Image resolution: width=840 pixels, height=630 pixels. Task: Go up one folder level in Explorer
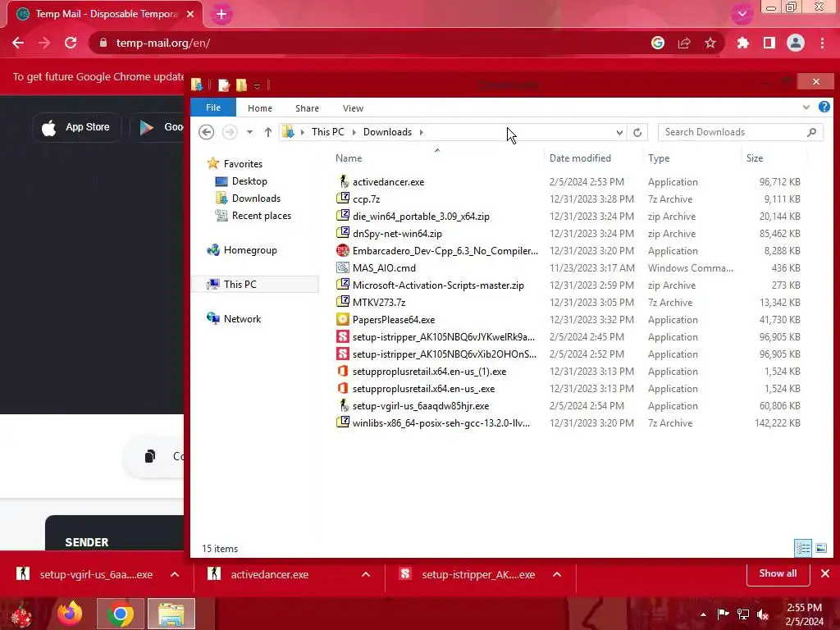tap(268, 132)
